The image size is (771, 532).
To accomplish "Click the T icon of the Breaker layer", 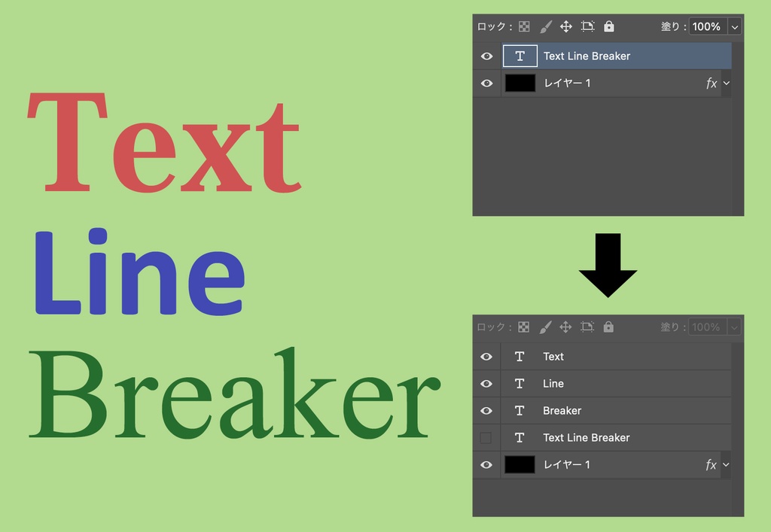I will 520,410.
